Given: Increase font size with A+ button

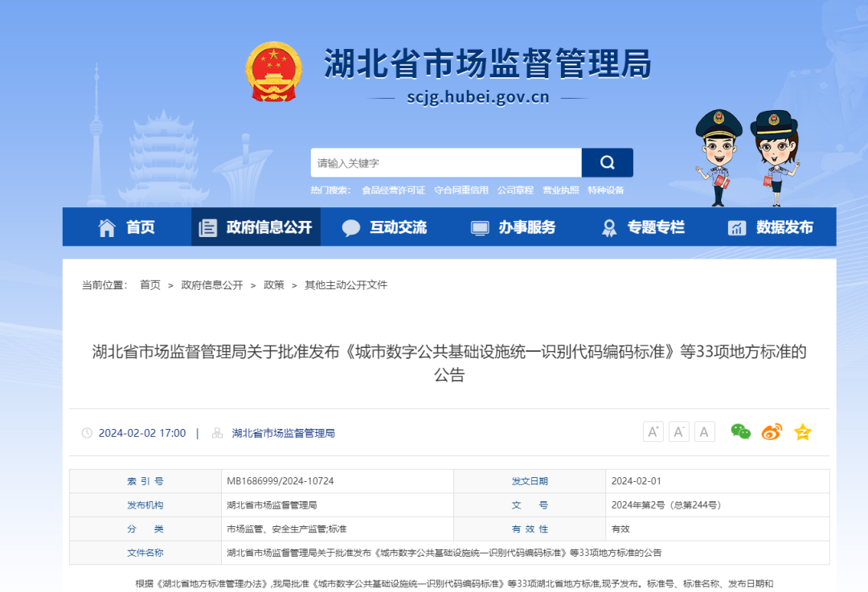Looking at the screenshot, I should (x=653, y=431).
